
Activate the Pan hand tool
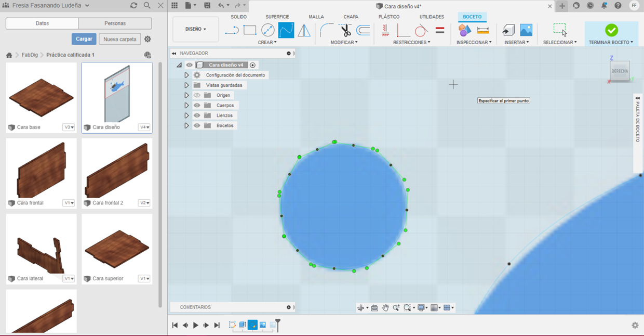(x=385, y=308)
